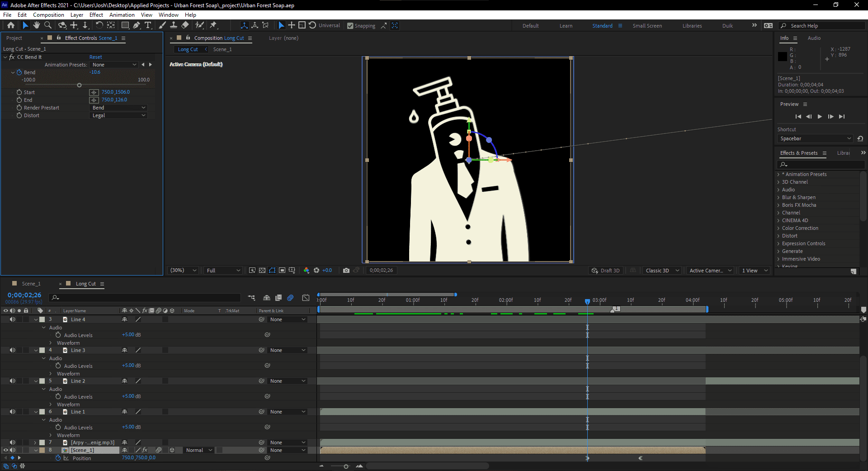Collapse the Line 4 layer properties

click(36, 319)
